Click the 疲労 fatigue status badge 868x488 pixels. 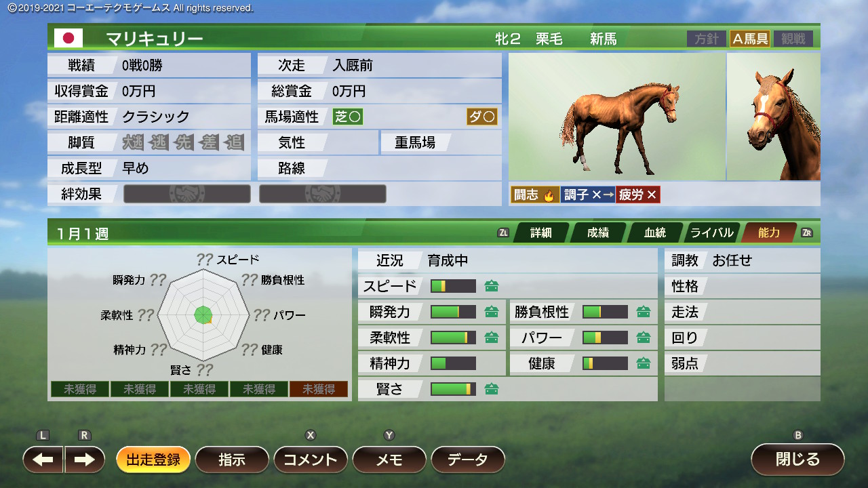[x=638, y=195]
